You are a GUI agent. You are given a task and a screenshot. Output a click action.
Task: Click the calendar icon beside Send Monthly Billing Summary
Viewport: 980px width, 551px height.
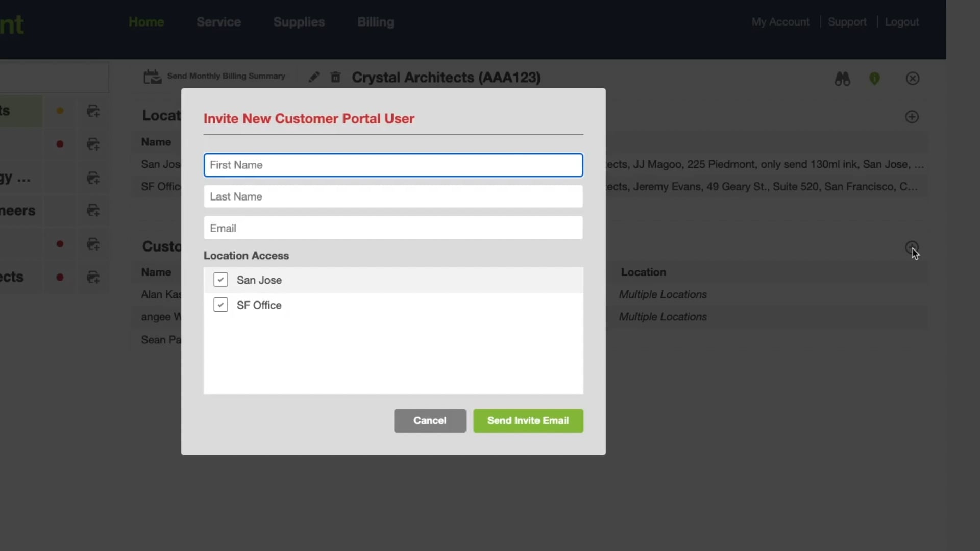coord(152,77)
